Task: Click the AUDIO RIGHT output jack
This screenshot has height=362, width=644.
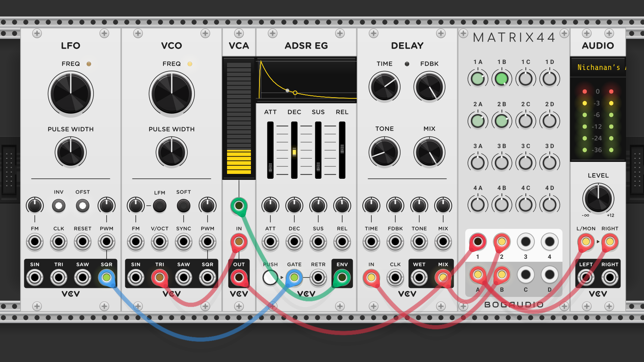Action: pyautogui.click(x=610, y=277)
